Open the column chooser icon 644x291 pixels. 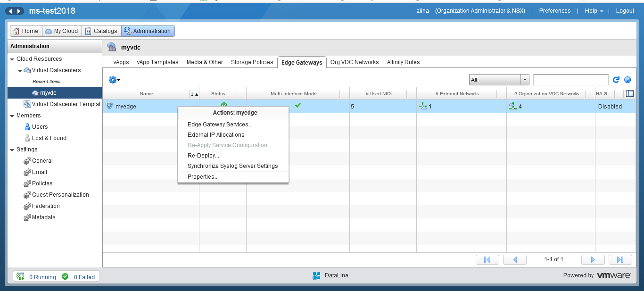coord(630,93)
